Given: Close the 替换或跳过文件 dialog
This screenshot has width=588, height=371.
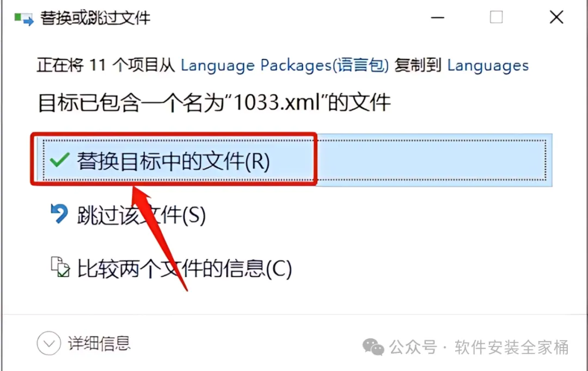Looking at the screenshot, I should 556,17.
